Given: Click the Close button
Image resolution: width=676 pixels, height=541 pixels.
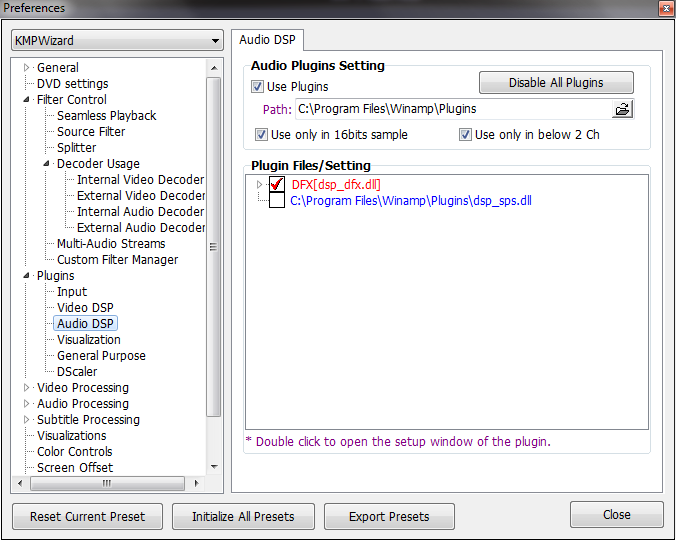Looking at the screenshot, I should click(x=617, y=514).
